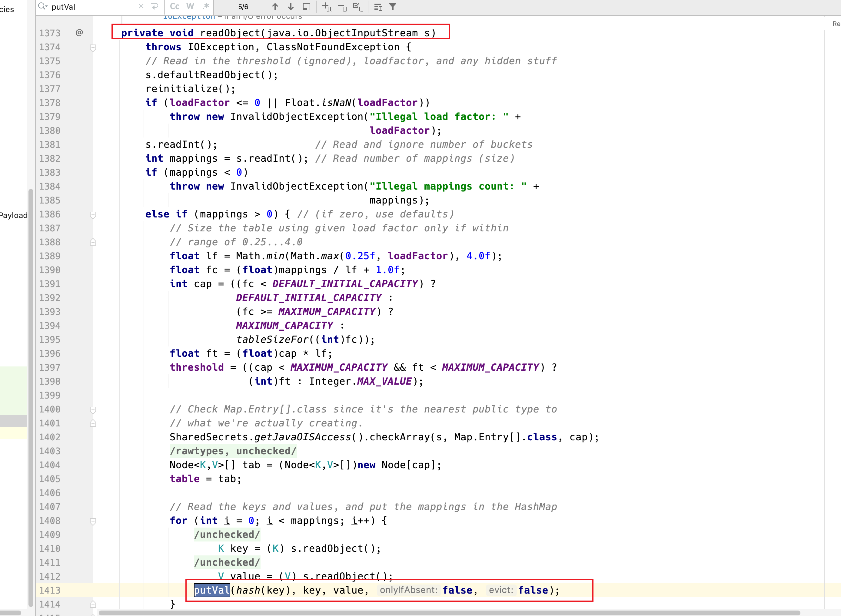Image resolution: width=841 pixels, height=616 pixels.
Task: Collapse the else-if block at line 1386
Action: (93, 214)
